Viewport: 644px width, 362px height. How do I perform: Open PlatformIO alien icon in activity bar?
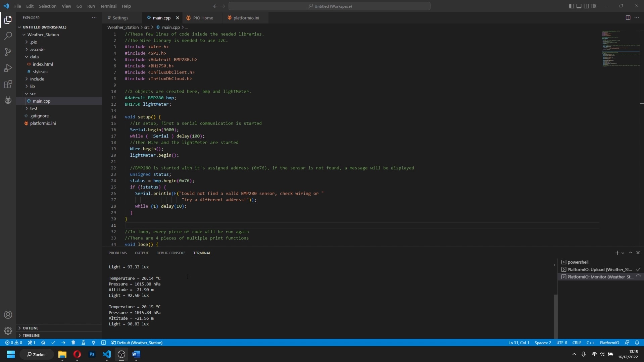tap(8, 100)
